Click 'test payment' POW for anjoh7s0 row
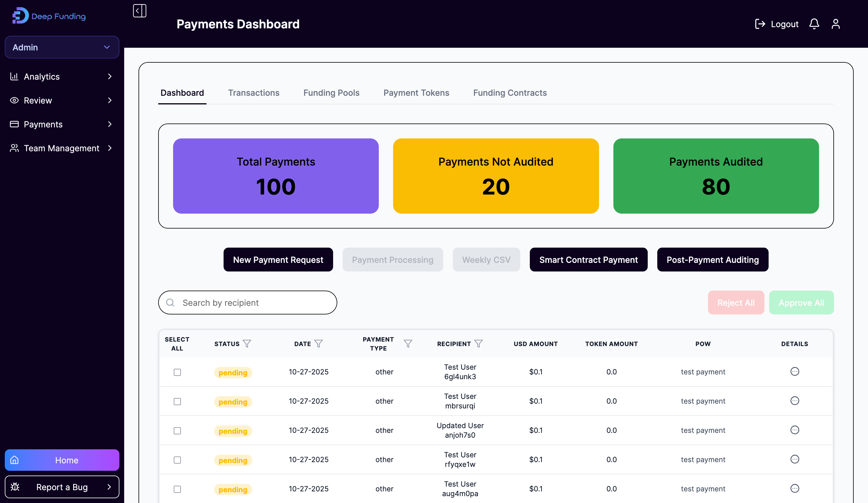 [x=703, y=431]
